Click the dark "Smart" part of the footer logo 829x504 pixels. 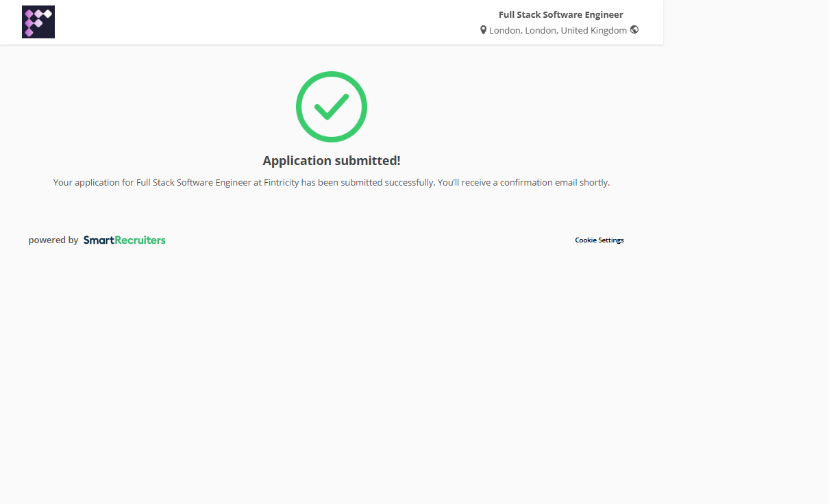tap(99, 240)
